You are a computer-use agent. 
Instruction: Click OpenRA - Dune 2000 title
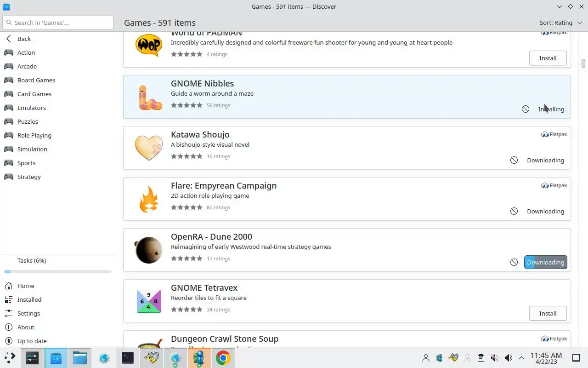point(211,236)
